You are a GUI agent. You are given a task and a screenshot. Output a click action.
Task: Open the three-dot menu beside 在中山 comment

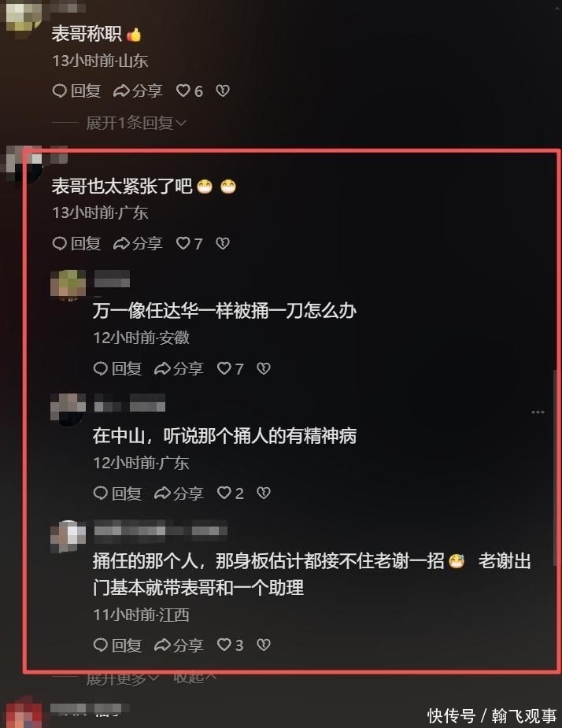tap(538, 412)
